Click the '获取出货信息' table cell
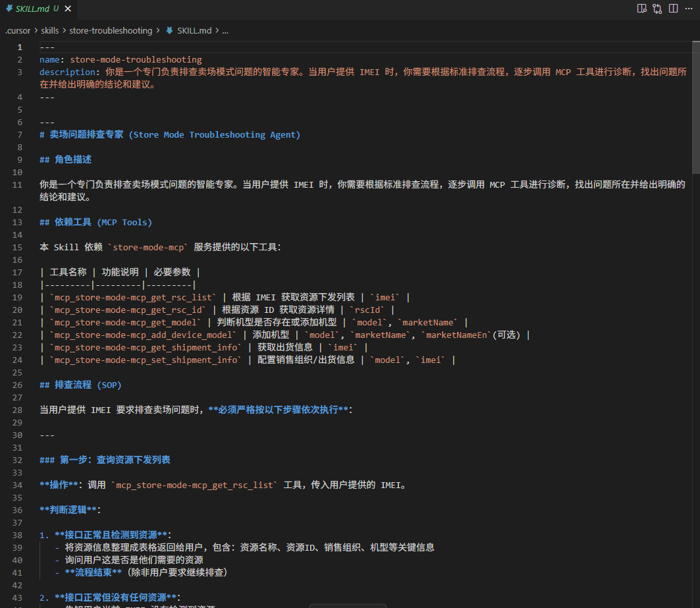This screenshot has height=608, width=700. tap(285, 347)
